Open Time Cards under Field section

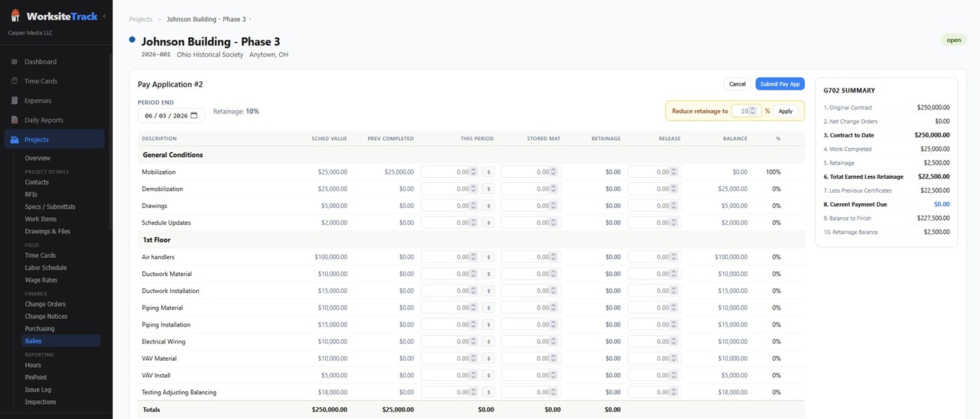(41, 256)
